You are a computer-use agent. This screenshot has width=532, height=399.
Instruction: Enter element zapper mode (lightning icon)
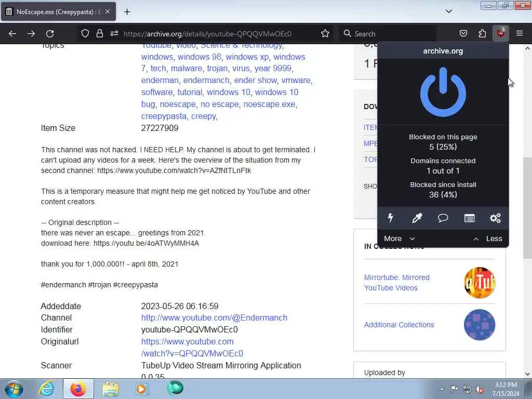coord(391,218)
